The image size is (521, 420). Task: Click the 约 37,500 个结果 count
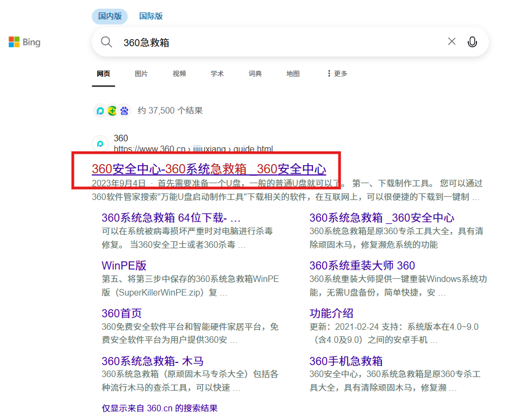coord(170,111)
